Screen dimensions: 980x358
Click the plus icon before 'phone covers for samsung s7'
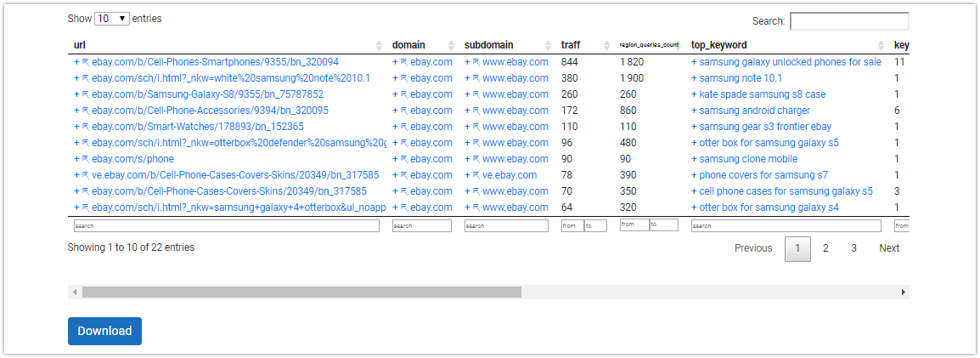click(695, 174)
